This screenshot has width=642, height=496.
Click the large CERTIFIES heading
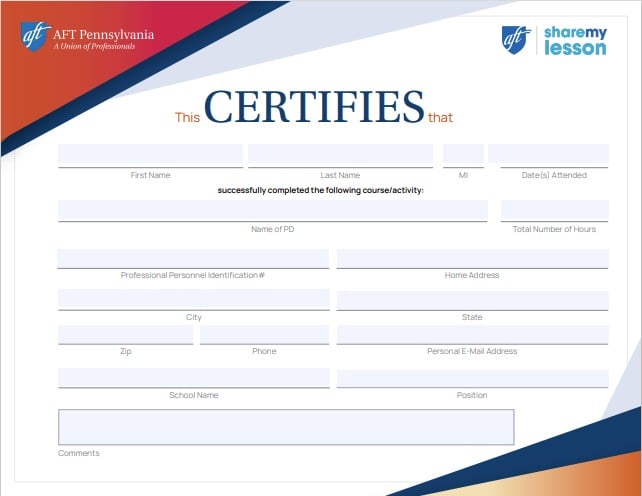click(314, 106)
